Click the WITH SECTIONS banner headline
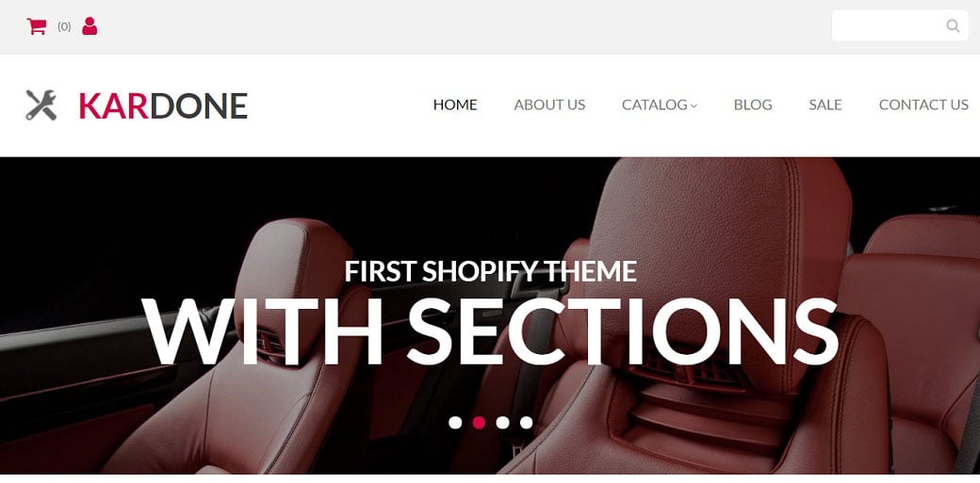Image resolution: width=980 pixels, height=483 pixels. (x=490, y=332)
